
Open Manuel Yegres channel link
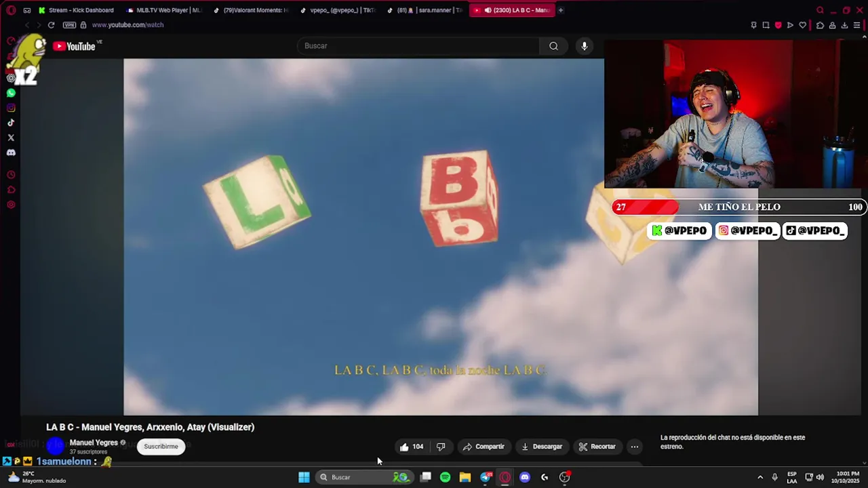[x=94, y=443]
